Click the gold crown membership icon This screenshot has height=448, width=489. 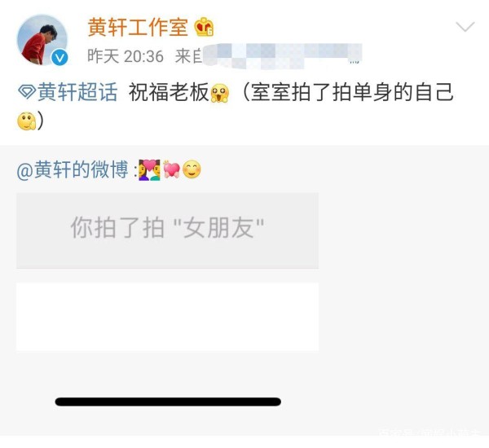(x=204, y=27)
